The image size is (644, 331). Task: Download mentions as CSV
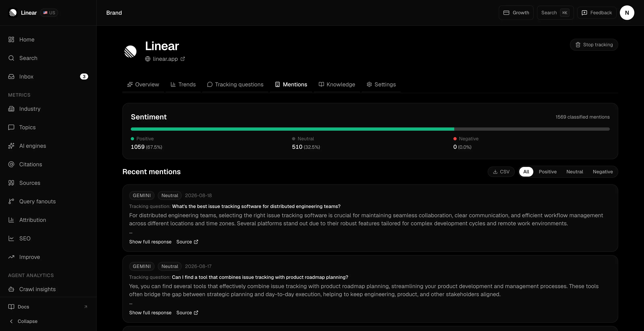(501, 172)
